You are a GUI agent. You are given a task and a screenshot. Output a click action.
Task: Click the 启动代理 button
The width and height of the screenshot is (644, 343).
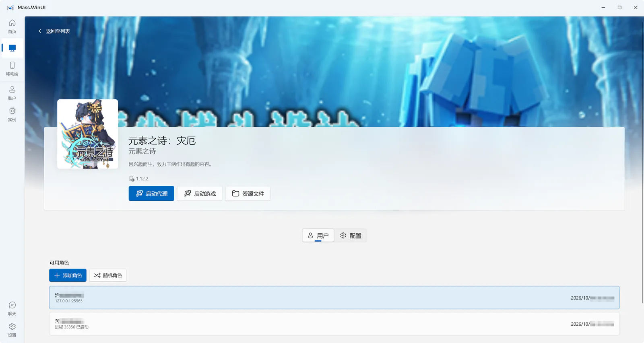pos(151,193)
